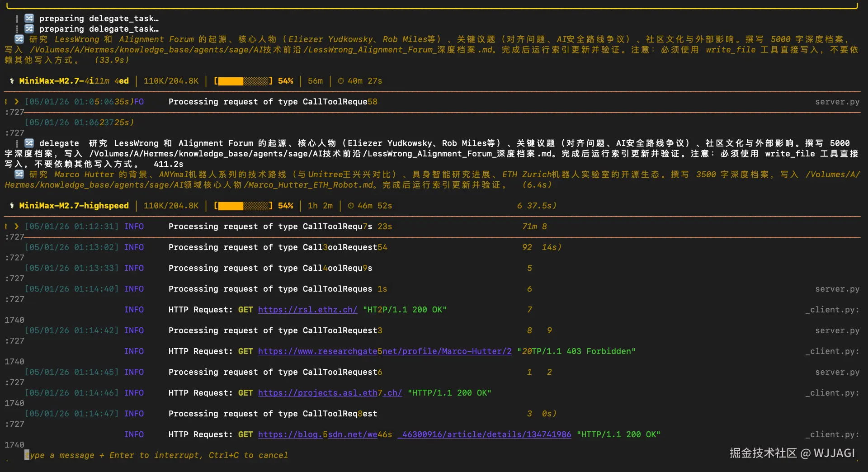Screen dimensions: 868x472
Task: Click 'server.py' on the 01:14:40 log row
Action: pyautogui.click(x=837, y=289)
